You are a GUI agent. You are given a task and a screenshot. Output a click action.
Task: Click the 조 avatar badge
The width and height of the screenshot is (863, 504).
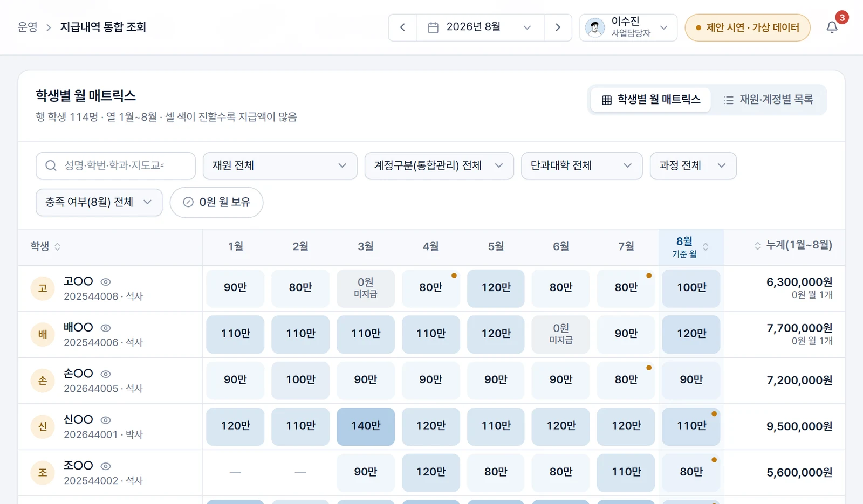pyautogui.click(x=43, y=473)
